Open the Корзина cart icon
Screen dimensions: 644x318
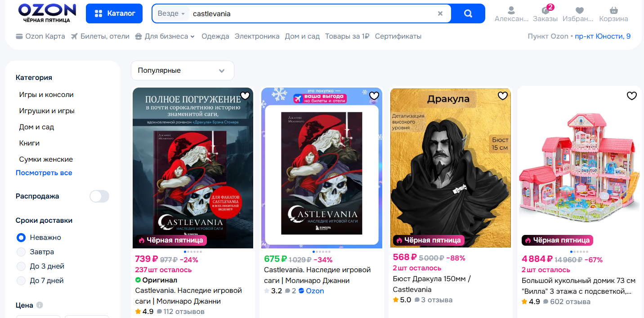613,10
